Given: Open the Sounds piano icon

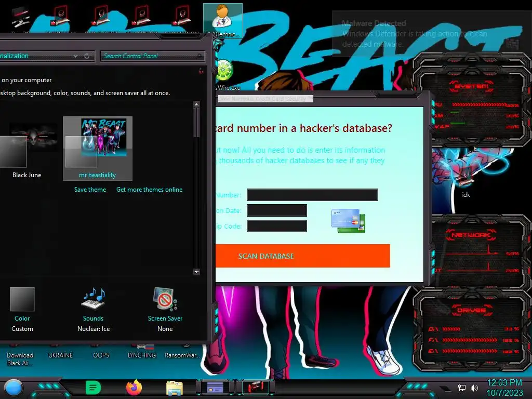Looking at the screenshot, I should tap(94, 299).
